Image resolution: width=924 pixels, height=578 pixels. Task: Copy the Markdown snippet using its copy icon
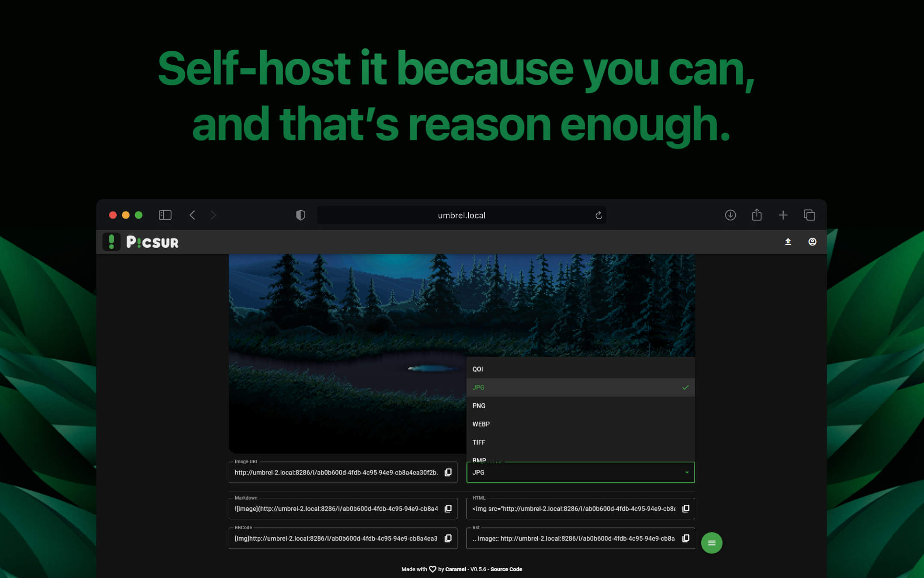point(448,508)
